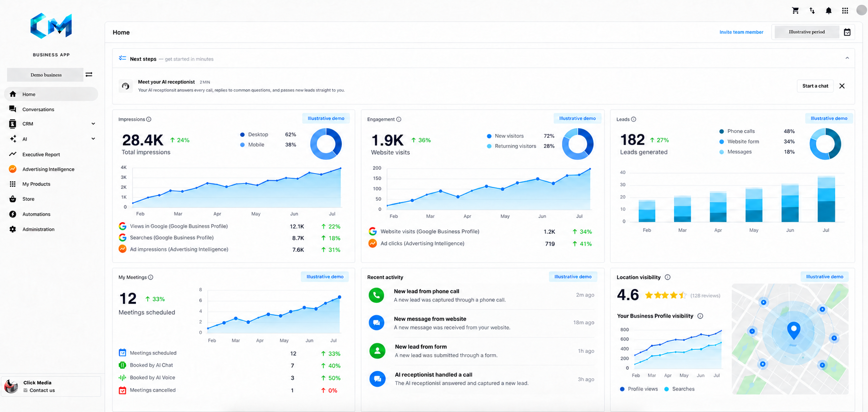The width and height of the screenshot is (868, 412).
Task: Click the Profile views legend dot
Action: tap(622, 389)
